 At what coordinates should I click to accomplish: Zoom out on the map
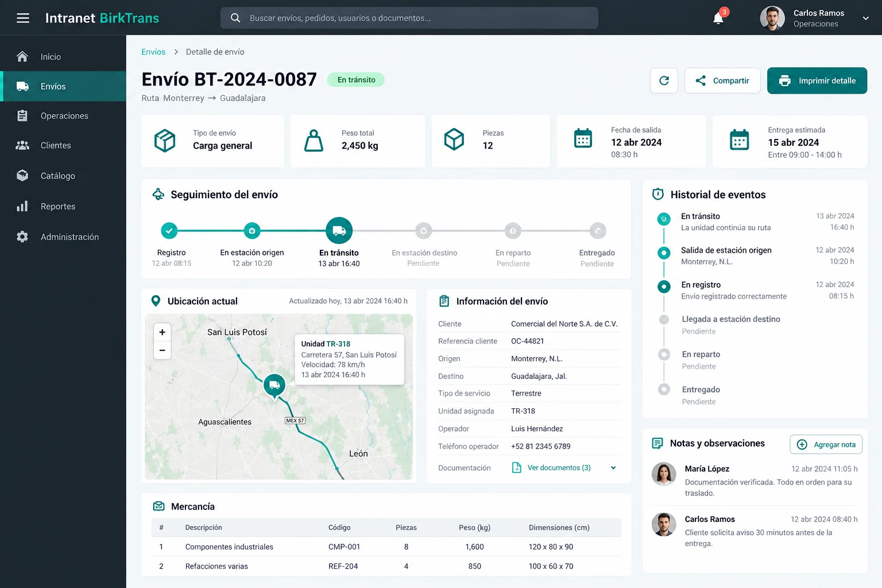pyautogui.click(x=162, y=350)
